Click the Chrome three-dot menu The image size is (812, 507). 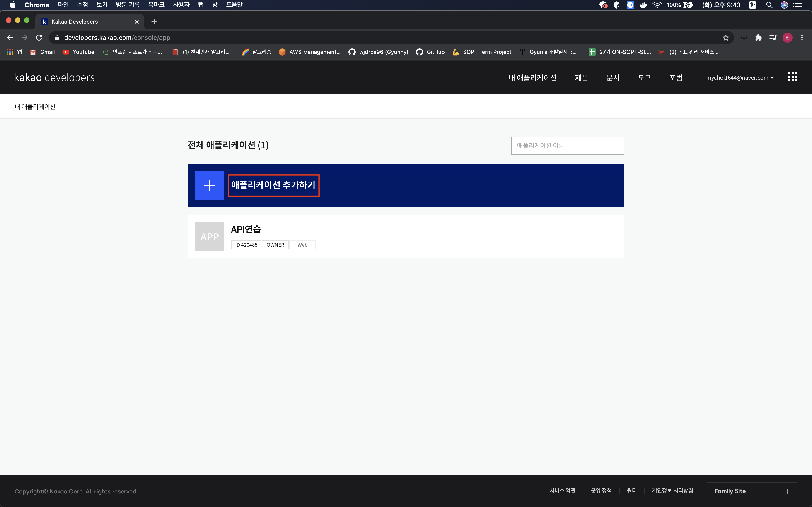(x=802, y=38)
